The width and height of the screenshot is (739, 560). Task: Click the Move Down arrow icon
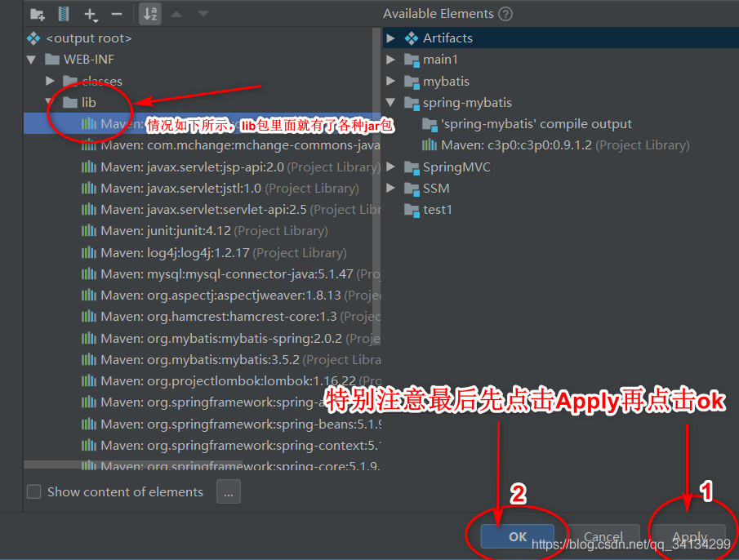tap(203, 14)
